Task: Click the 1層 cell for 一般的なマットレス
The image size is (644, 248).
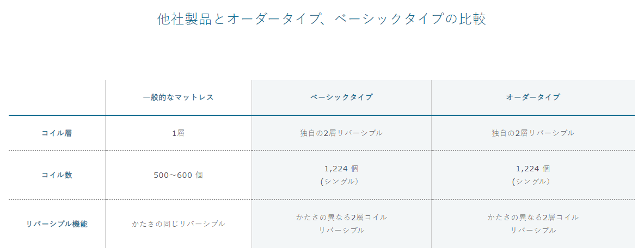Action: click(178, 133)
